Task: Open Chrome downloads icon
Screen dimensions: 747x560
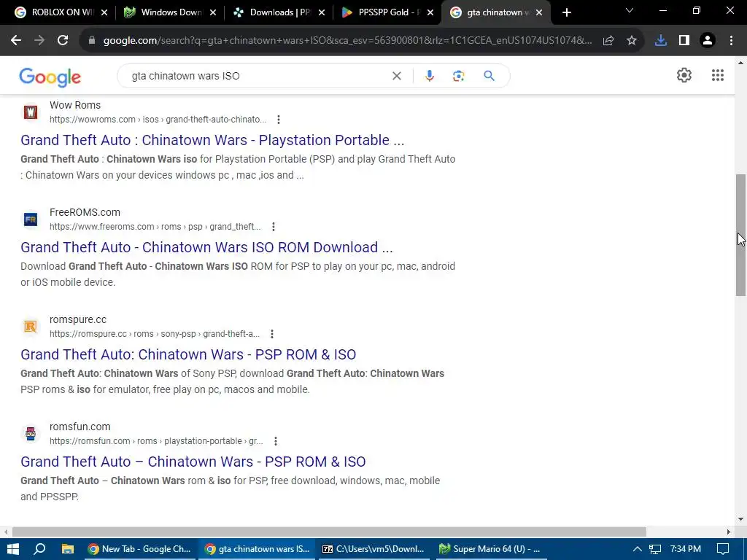Action: click(x=661, y=41)
